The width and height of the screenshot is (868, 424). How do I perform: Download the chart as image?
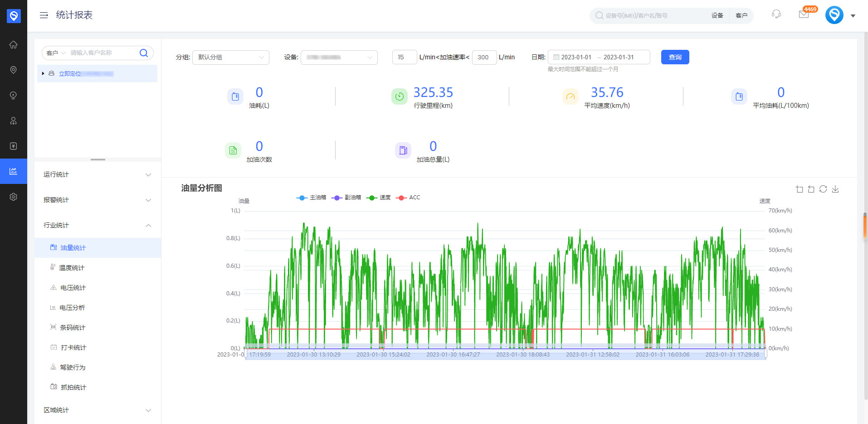pyautogui.click(x=835, y=189)
